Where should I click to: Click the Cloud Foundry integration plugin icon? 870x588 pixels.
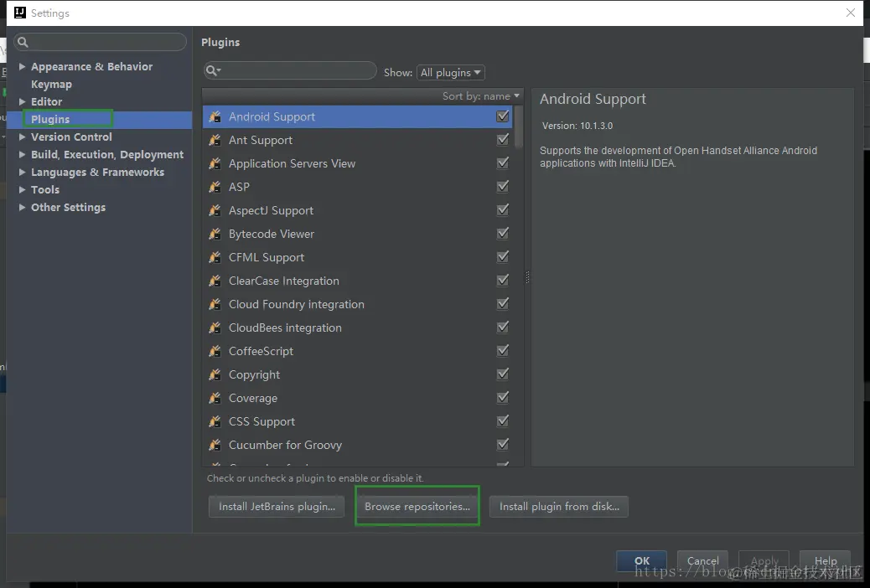click(215, 304)
